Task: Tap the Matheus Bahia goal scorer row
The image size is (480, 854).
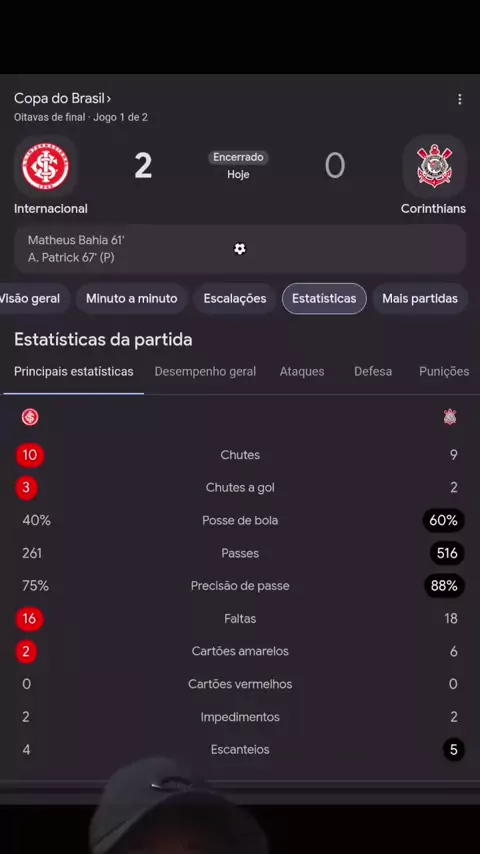Action: [76, 240]
